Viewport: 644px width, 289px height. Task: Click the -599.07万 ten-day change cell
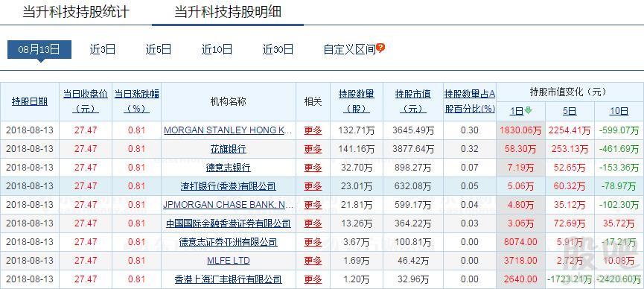pyautogui.click(x=619, y=130)
